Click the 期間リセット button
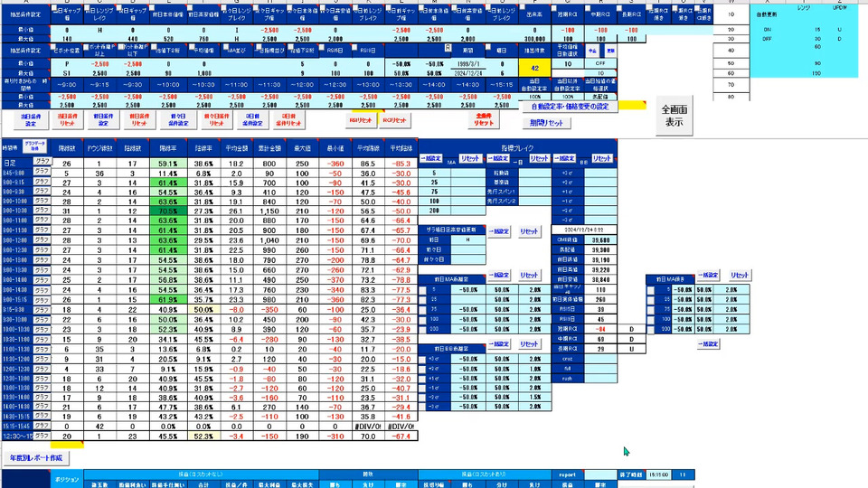Image resolution: width=868 pixels, height=488 pixels. (546, 123)
